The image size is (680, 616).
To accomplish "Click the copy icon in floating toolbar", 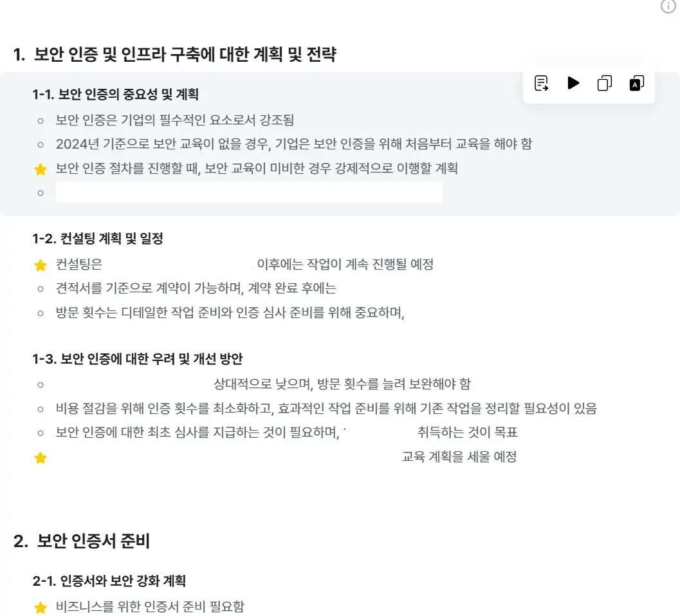I will pos(605,83).
